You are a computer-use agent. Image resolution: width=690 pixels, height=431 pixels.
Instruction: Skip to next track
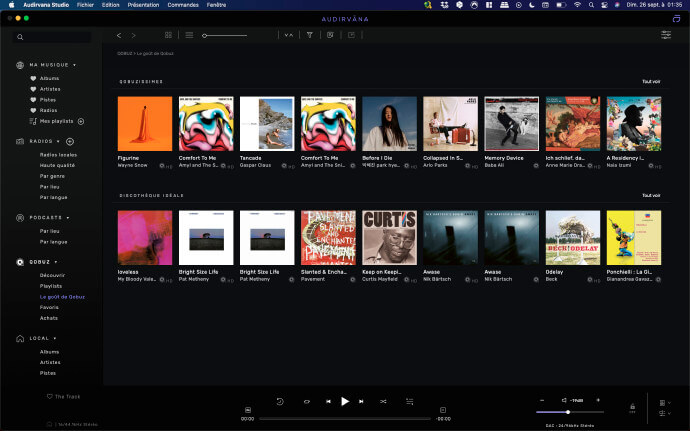coord(361,402)
